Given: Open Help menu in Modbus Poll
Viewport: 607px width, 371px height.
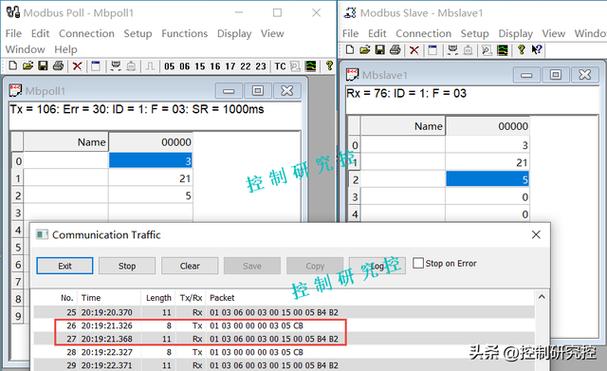Looking at the screenshot, I should (65, 50).
